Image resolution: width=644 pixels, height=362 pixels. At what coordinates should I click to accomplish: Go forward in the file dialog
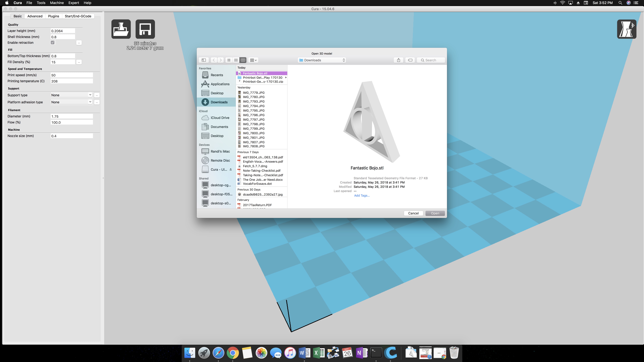click(x=220, y=60)
